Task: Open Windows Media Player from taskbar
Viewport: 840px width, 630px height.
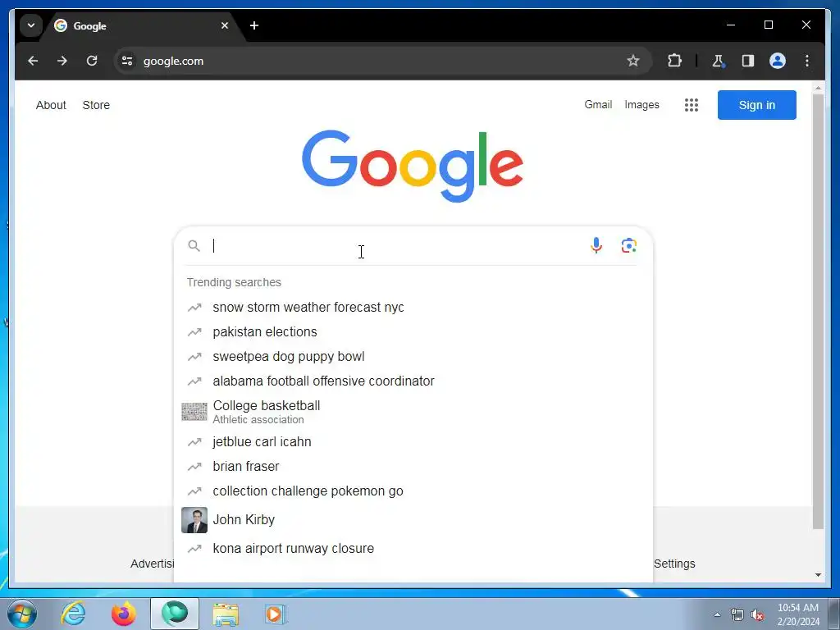Action: [x=276, y=614]
